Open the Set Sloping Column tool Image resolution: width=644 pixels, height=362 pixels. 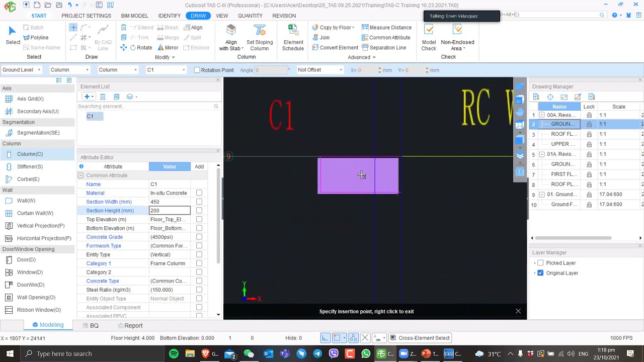coord(260,38)
